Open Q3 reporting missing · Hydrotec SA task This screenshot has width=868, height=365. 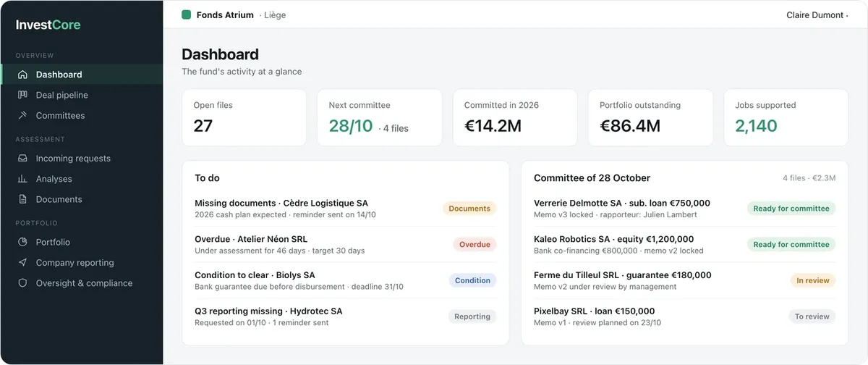click(x=346, y=316)
